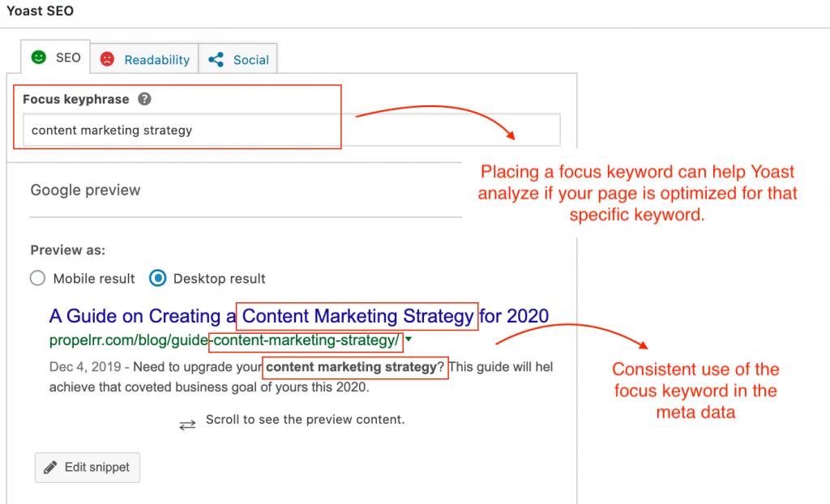This screenshot has width=830, height=504.
Task: Click the 'Yoast SEO' panel title
Action: [41, 11]
